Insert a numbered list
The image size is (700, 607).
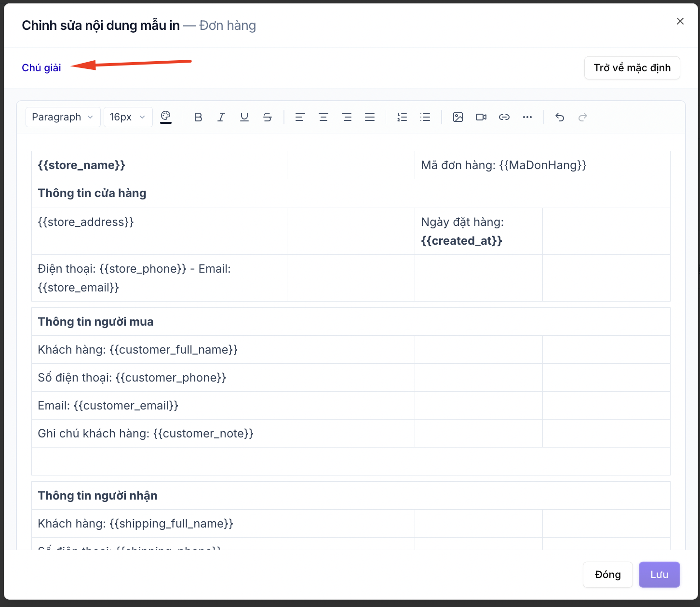pos(402,117)
